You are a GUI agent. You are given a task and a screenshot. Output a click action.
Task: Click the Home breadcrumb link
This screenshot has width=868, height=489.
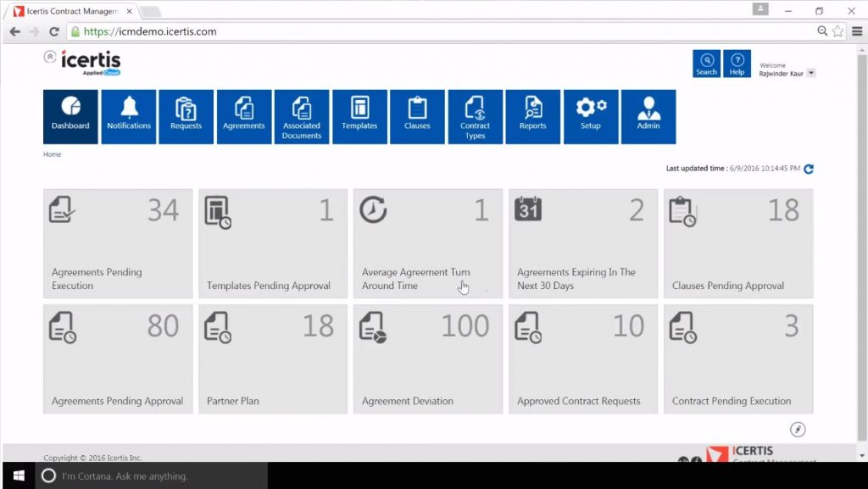[x=53, y=155]
